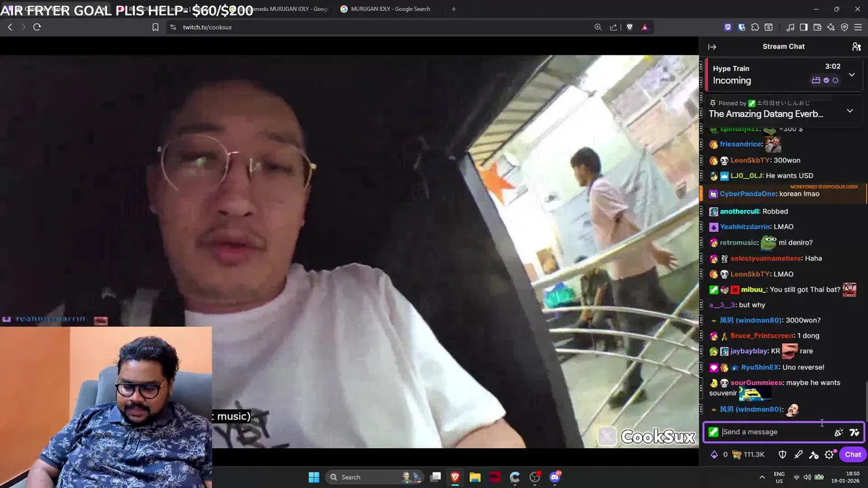This screenshot has height=488, width=868.
Task: Open the 7TV emote picker icon
Action: (x=854, y=432)
